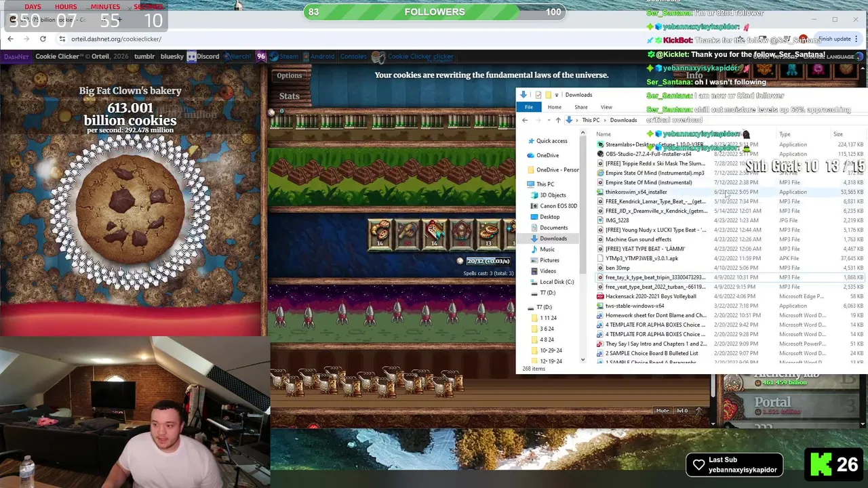The width and height of the screenshot is (868, 488).
Task: Open Videos folder in explorer sidebar
Action: click(x=548, y=271)
